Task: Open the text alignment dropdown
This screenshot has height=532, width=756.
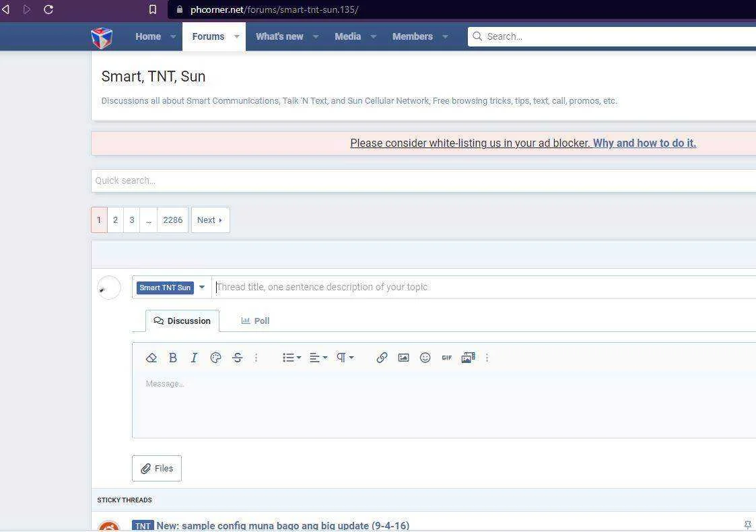Action: [318, 358]
